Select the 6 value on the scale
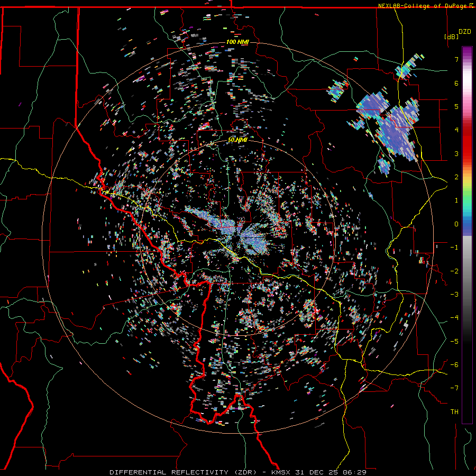 point(456,83)
